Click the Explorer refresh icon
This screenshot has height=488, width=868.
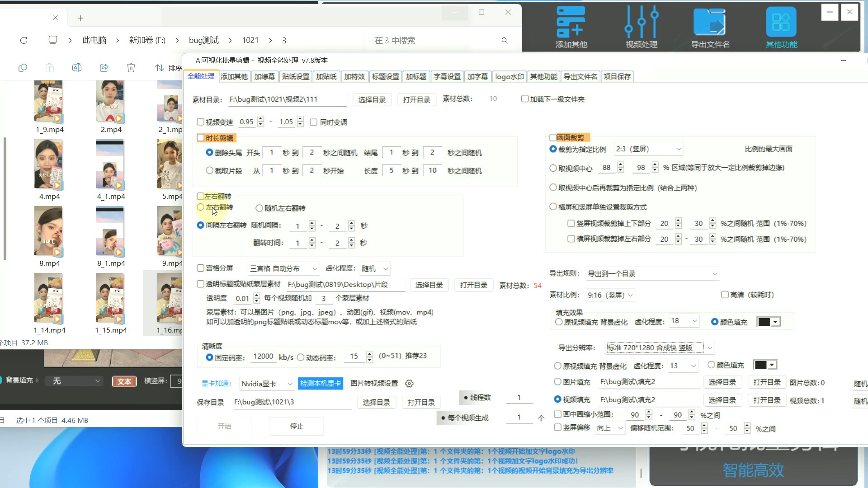[24, 40]
